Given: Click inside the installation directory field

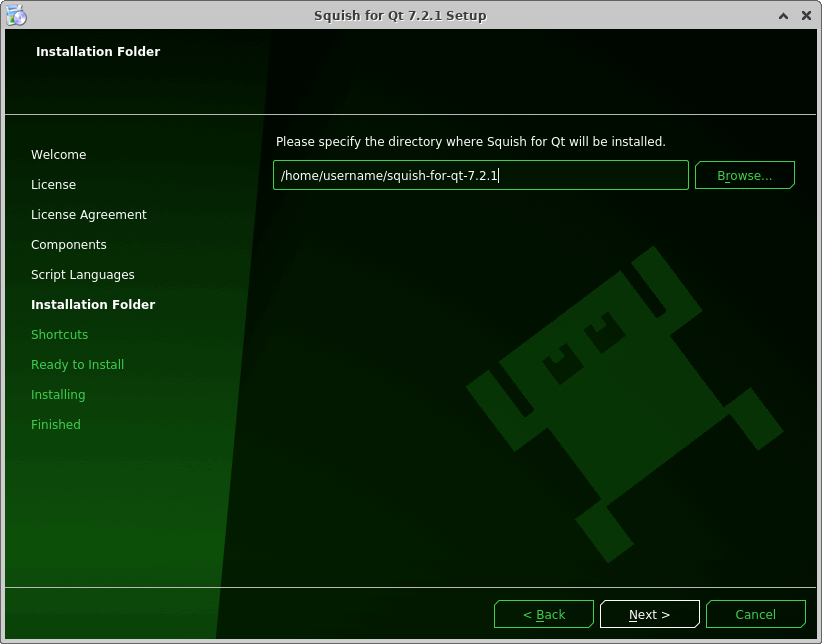Looking at the screenshot, I should tap(480, 176).
